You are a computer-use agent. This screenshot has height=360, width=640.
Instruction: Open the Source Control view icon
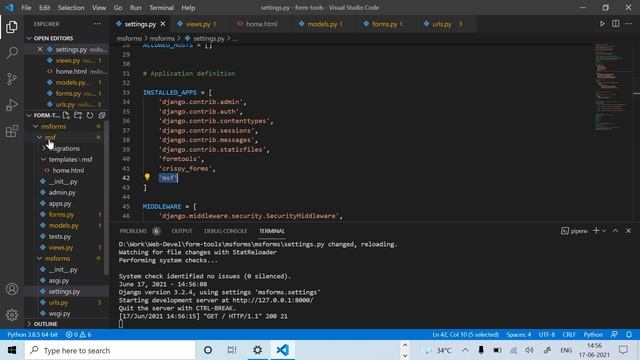point(12,79)
